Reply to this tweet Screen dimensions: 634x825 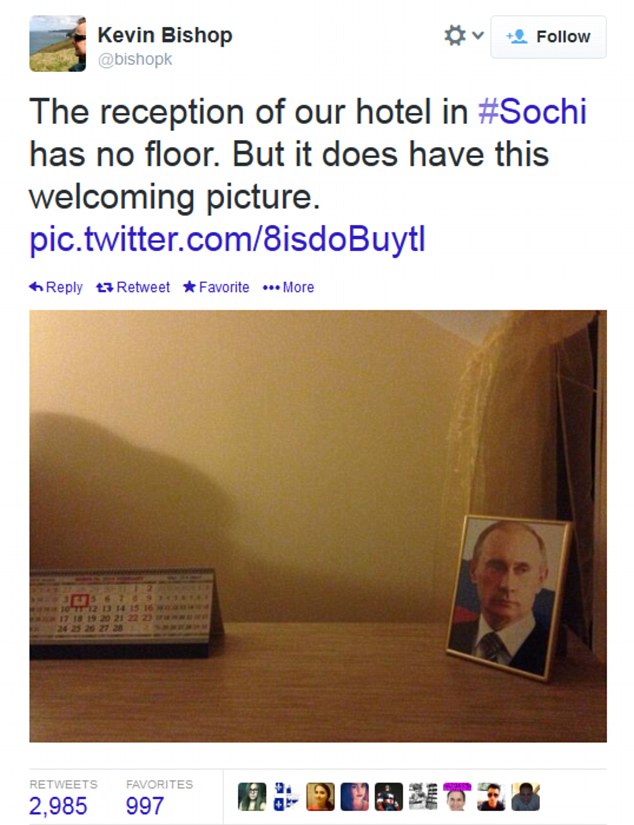pos(57,287)
